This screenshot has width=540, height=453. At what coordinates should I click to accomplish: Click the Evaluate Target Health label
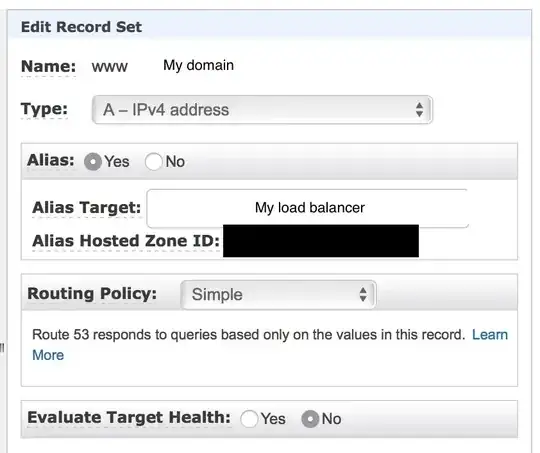pyautogui.click(x=129, y=418)
